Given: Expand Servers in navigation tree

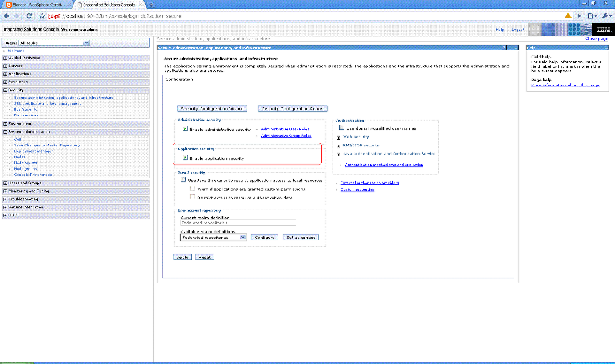Looking at the screenshot, I should (x=5, y=66).
